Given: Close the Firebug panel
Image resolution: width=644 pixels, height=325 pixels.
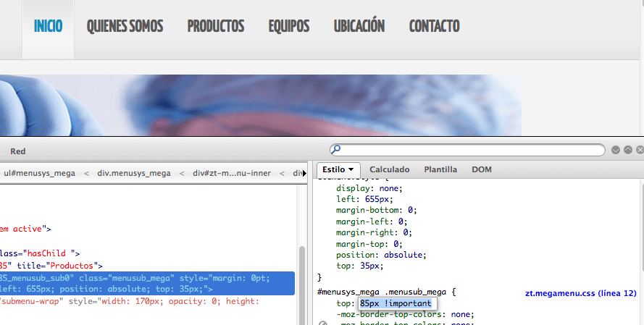Looking at the screenshot, I should click(x=640, y=150).
